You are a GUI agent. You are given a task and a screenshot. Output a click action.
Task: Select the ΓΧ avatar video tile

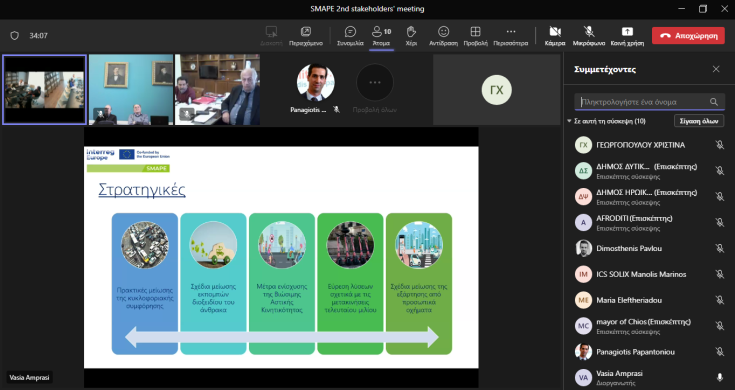pyautogui.click(x=496, y=90)
